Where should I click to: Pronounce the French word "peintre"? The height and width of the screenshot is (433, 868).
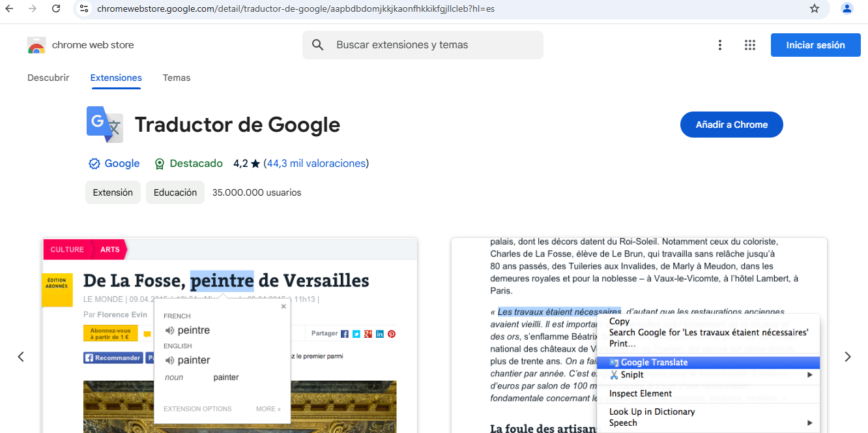pyautogui.click(x=171, y=330)
